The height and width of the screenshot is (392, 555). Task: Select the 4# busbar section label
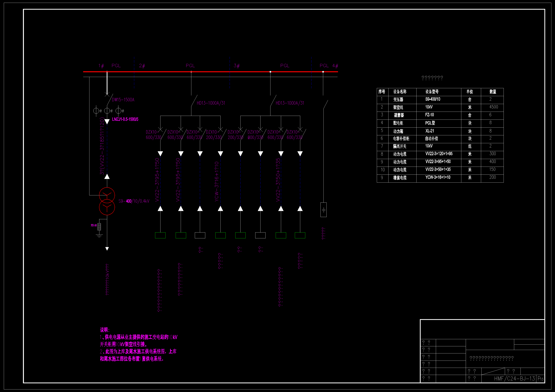point(335,66)
